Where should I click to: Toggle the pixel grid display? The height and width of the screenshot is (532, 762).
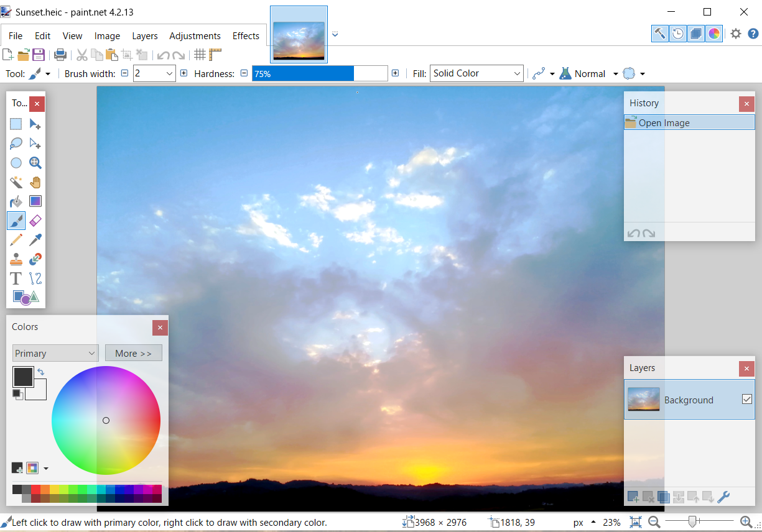(x=200, y=55)
